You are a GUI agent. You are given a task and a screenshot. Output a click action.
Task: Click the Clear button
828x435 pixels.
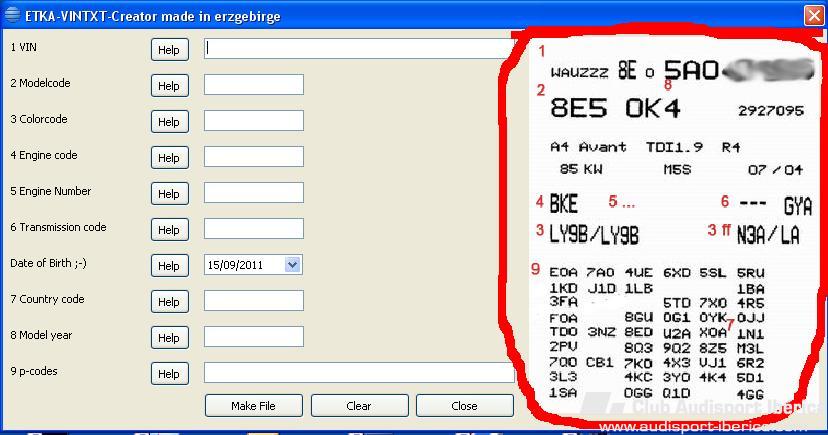[360, 405]
